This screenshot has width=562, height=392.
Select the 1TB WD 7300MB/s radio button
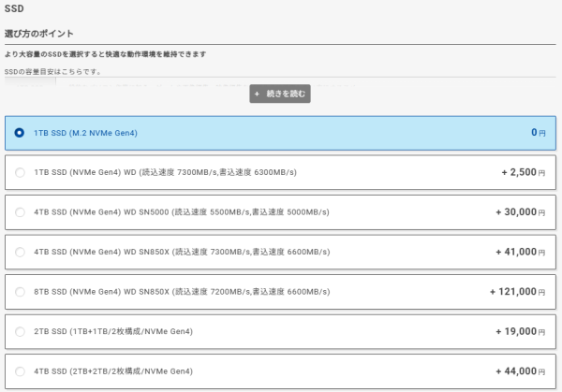(20, 173)
